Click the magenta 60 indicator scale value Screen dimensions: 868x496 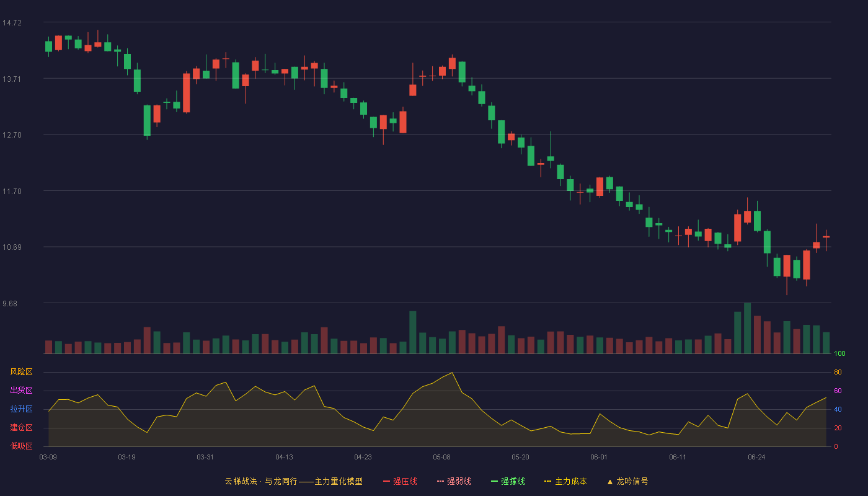tap(838, 391)
